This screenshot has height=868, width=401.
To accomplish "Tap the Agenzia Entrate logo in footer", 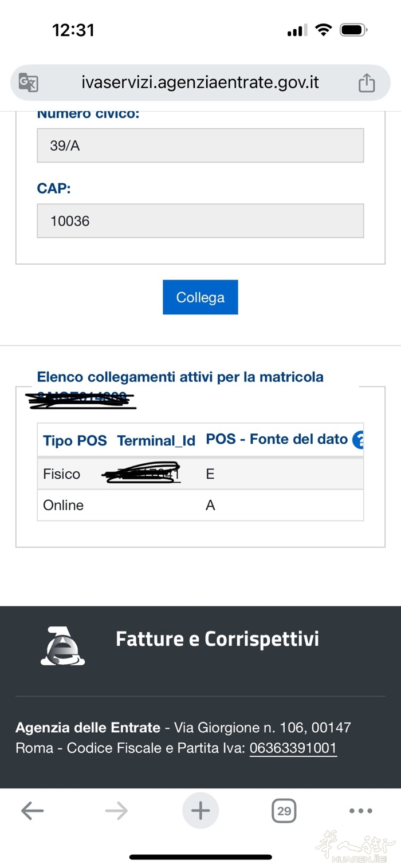I will (x=62, y=645).
